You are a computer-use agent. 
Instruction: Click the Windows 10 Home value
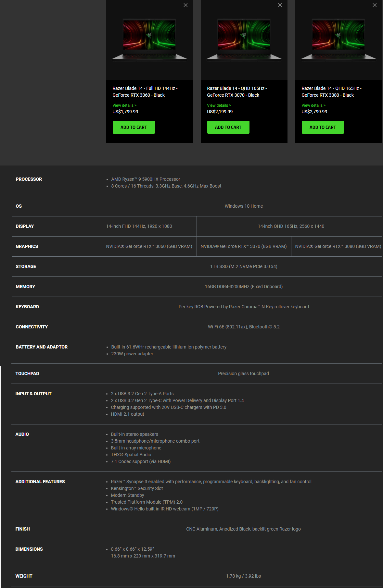244,206
